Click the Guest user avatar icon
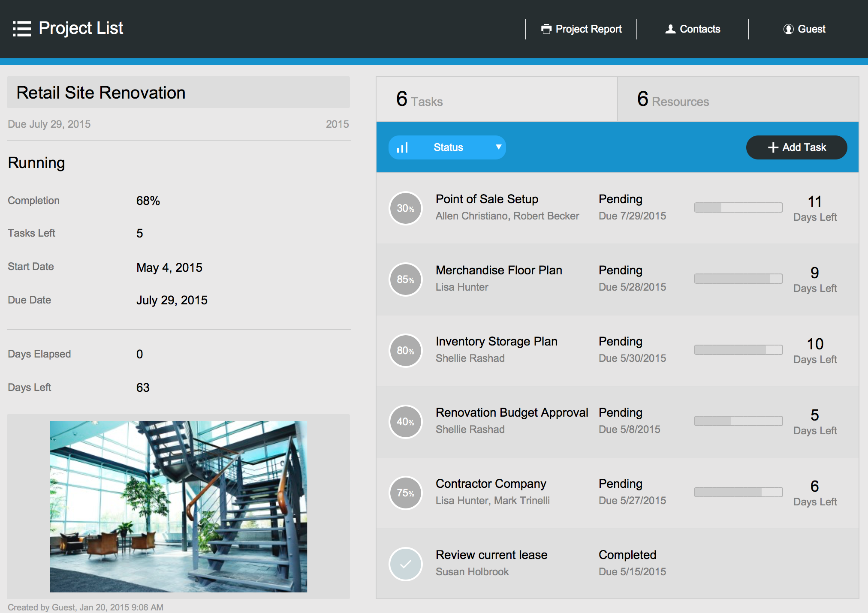The height and width of the screenshot is (613, 868). pos(788,29)
